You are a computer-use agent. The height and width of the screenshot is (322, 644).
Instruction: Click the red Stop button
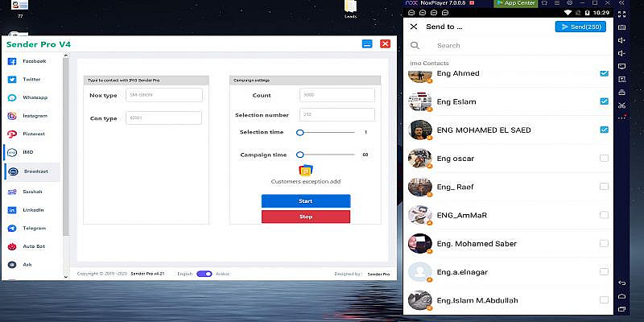tap(306, 217)
